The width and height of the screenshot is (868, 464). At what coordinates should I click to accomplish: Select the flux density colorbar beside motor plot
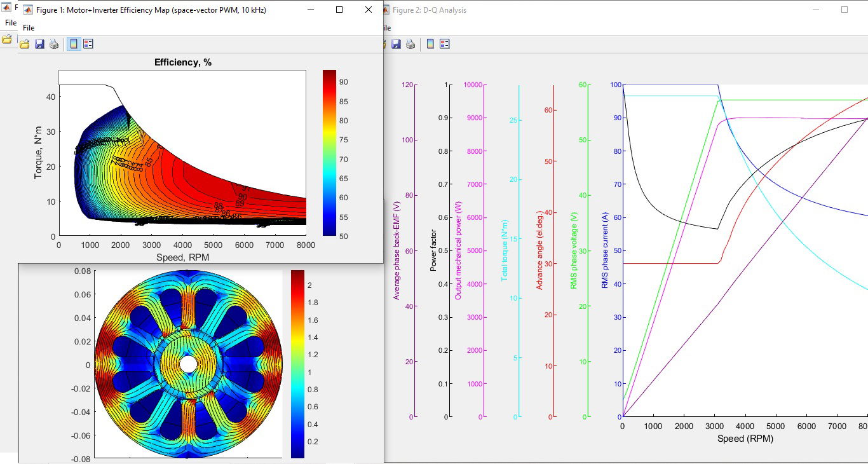297,364
